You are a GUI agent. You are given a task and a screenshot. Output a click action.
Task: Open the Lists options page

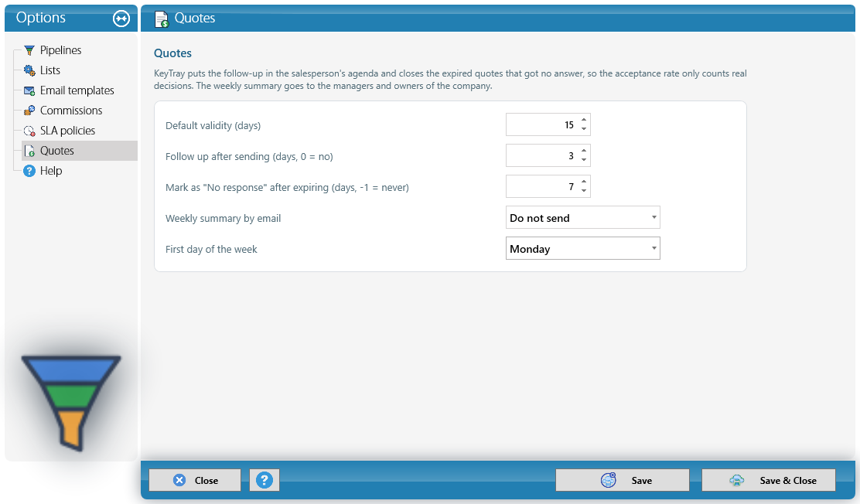click(x=50, y=70)
